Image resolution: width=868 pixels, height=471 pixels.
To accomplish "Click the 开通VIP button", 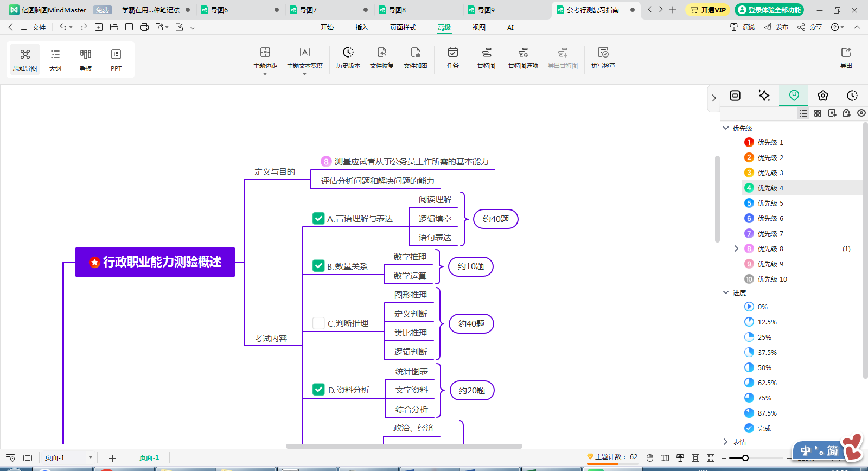I will click(x=707, y=10).
